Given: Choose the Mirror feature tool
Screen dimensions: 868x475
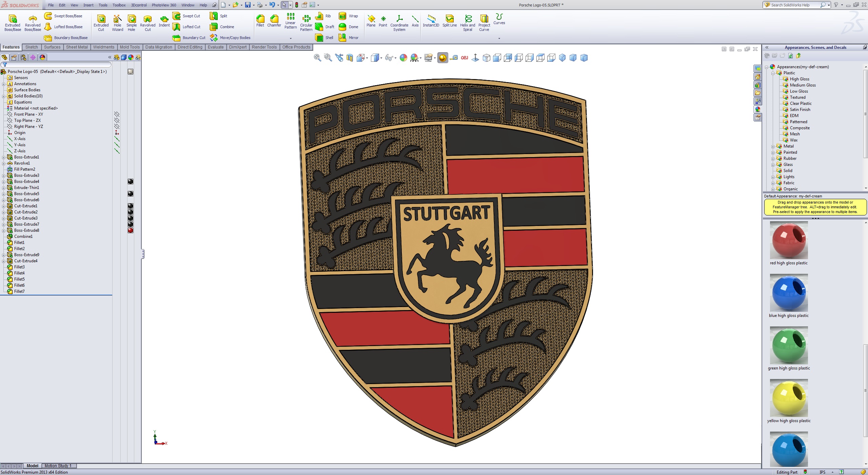Looking at the screenshot, I should click(349, 38).
